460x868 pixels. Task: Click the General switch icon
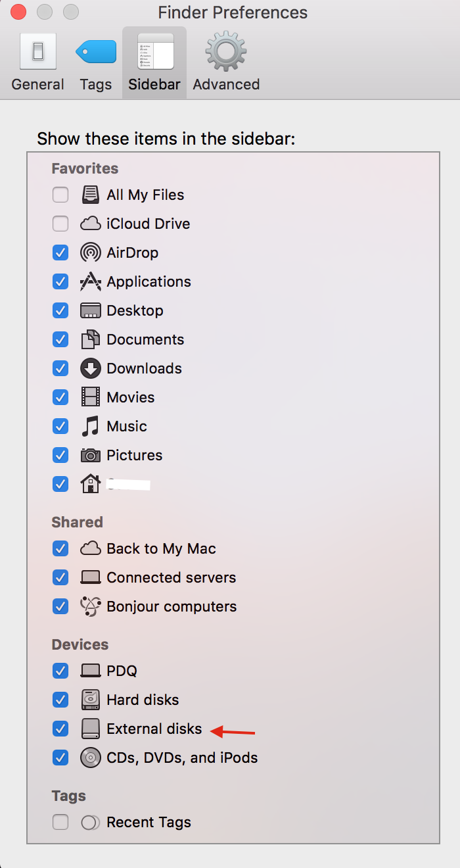point(37,51)
